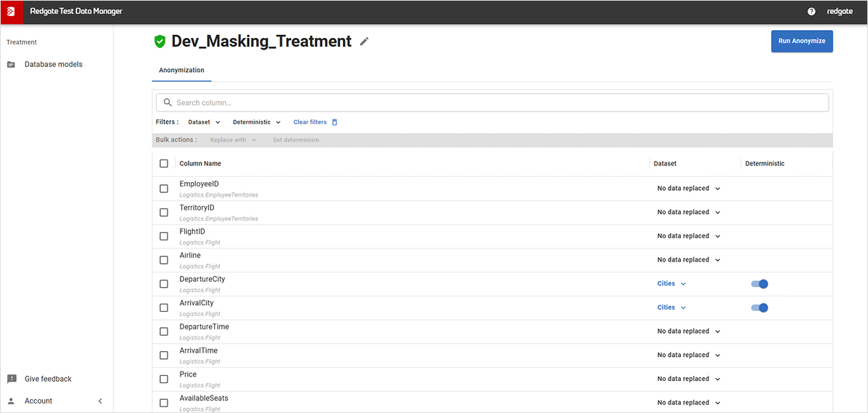Click into the Search column field

[492, 103]
